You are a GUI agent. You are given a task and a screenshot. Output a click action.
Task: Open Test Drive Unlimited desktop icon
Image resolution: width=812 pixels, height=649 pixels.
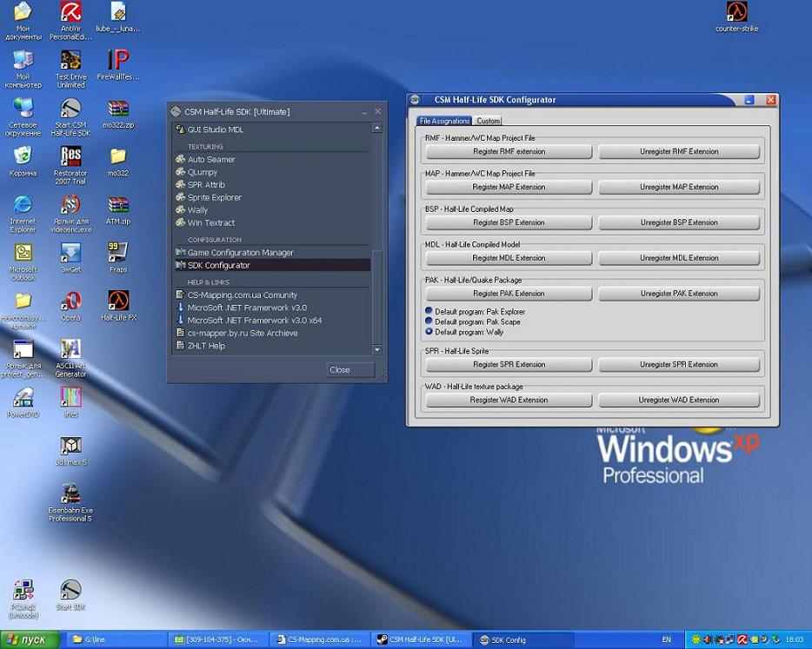[71, 69]
